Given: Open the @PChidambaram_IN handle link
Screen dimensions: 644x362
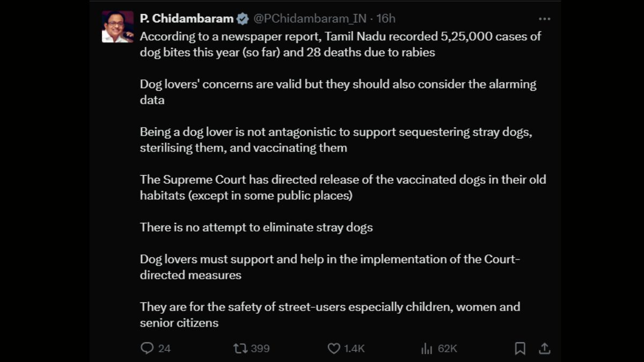Looking at the screenshot, I should click(x=310, y=19).
